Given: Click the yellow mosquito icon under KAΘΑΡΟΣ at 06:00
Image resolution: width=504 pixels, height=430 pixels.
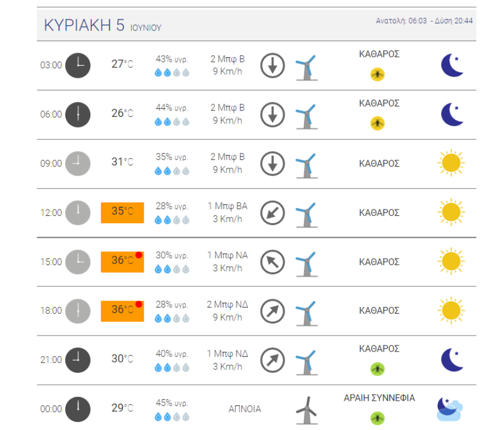Looking at the screenshot, I should [x=377, y=121].
